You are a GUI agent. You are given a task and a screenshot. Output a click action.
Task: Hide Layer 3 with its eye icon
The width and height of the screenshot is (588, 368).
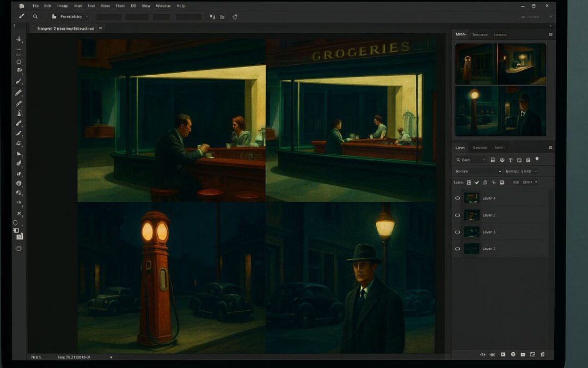coord(457,232)
